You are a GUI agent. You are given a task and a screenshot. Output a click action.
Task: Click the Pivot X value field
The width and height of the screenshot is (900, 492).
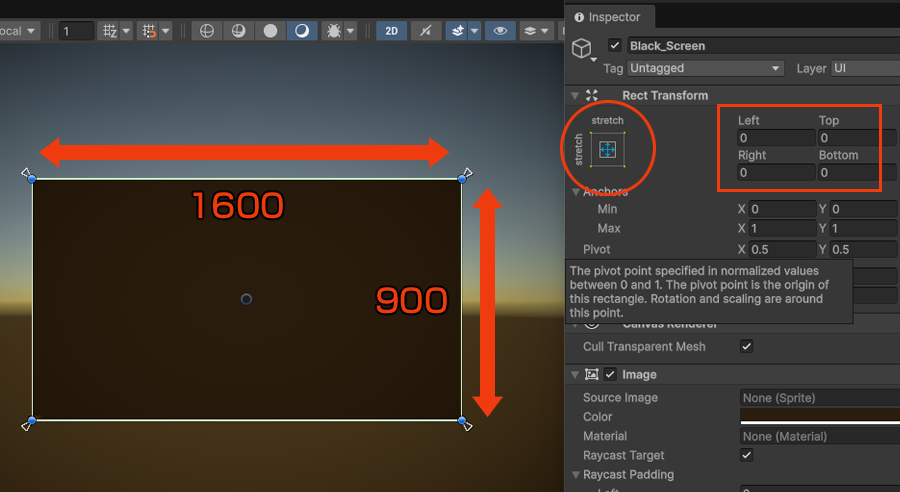point(783,249)
